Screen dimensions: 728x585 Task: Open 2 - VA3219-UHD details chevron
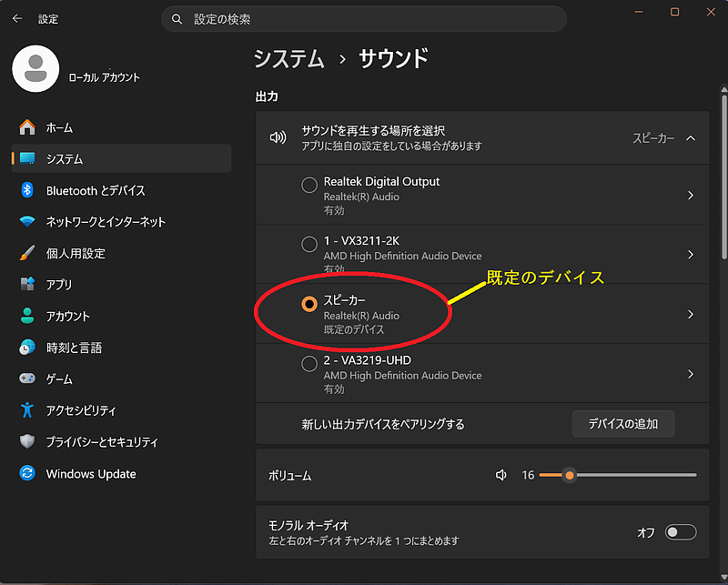tap(691, 374)
